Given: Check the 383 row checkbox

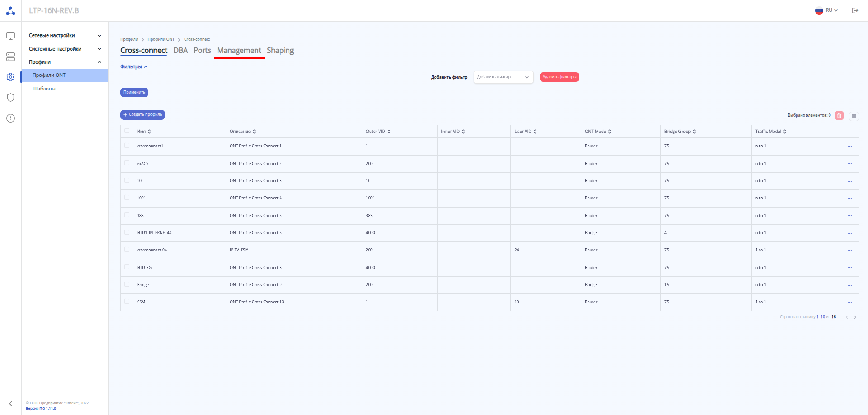Looking at the screenshot, I should click(x=127, y=215).
